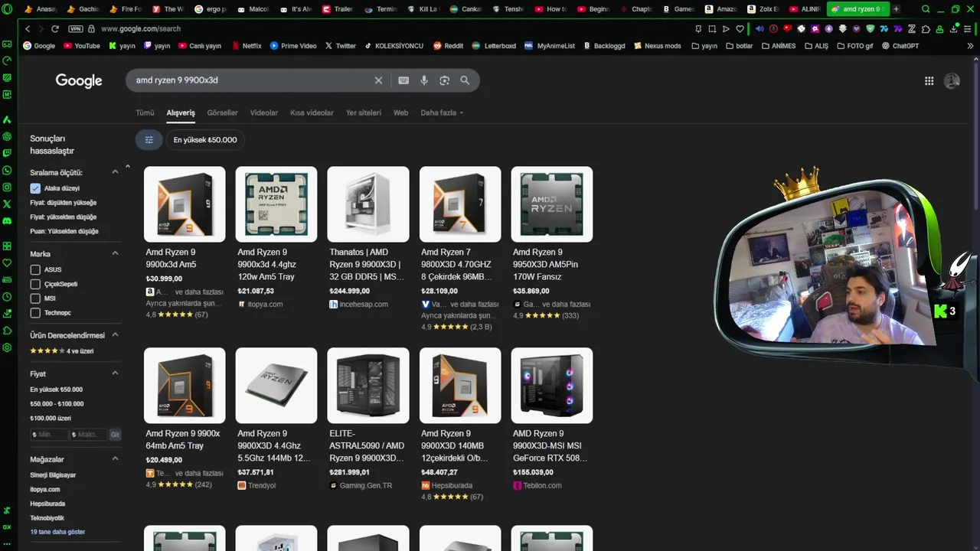
Task: Collapse the Ürün Derecelendirmesi section
Action: point(116,335)
